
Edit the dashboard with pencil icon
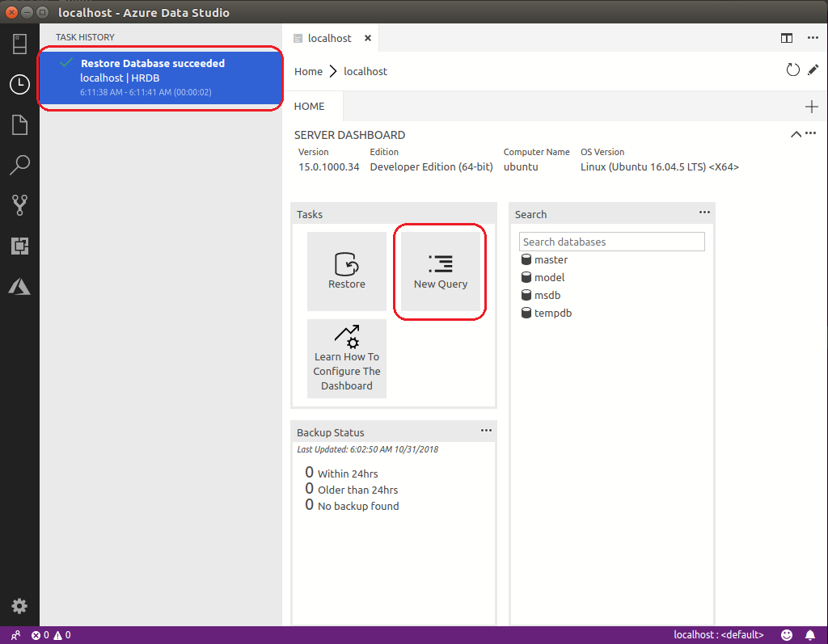pos(813,69)
